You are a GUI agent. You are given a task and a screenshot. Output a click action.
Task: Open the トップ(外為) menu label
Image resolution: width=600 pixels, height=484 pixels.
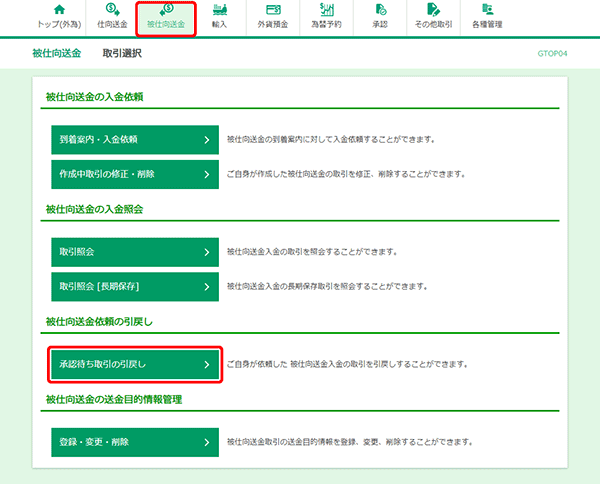(x=59, y=24)
